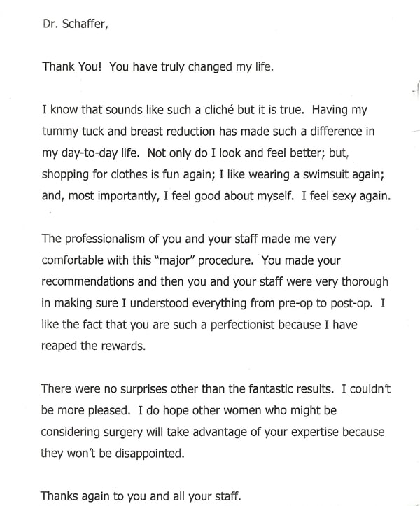Click the greeting "Dr. Schaffer,"
The height and width of the screenshot is (506, 420).
[x=75, y=24]
